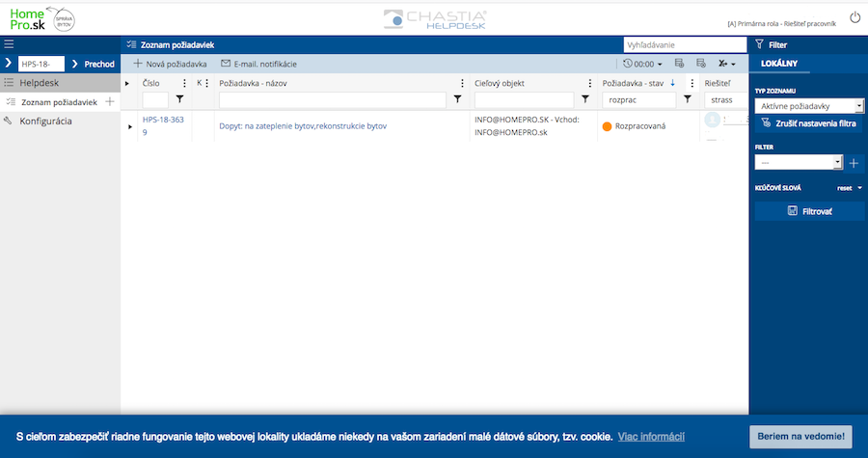The width and height of the screenshot is (868, 458).
Task: Click the plus icon beside Zoznam požiadaviek
Action: coord(109,101)
